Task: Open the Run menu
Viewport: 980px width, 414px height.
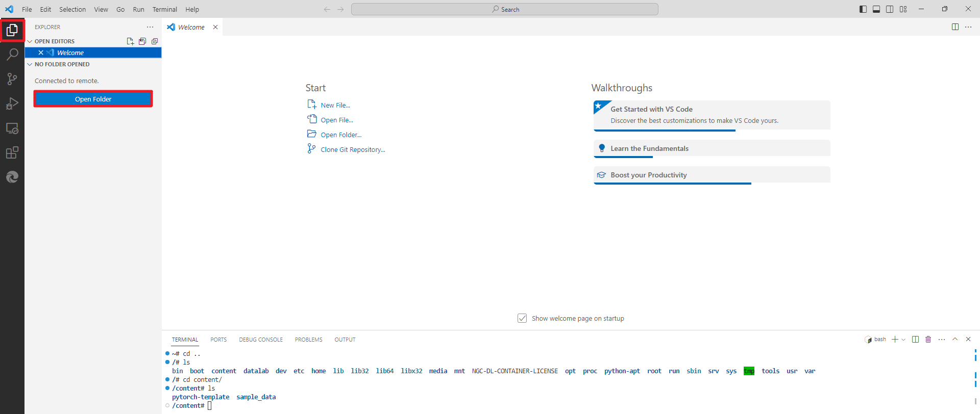Action: click(x=138, y=9)
